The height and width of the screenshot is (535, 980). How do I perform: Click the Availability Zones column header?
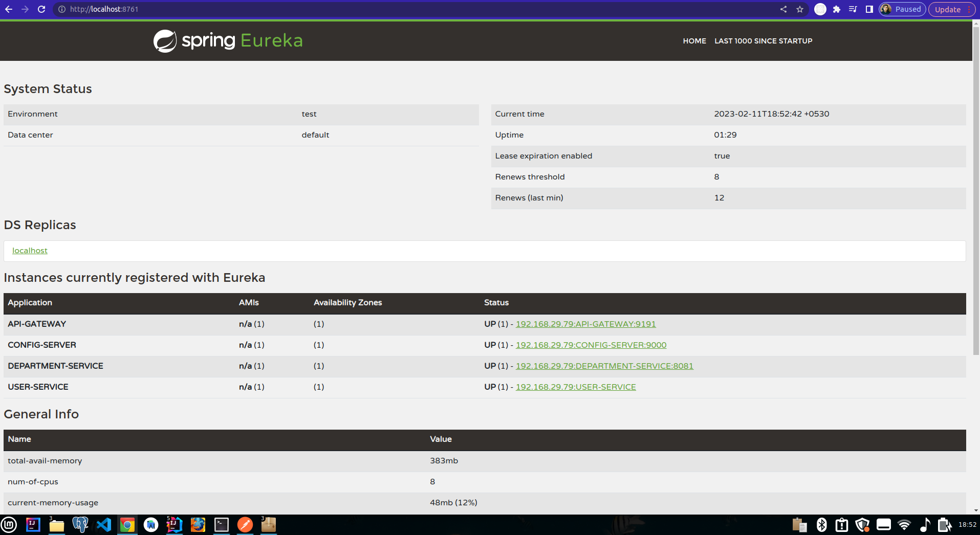348,303
